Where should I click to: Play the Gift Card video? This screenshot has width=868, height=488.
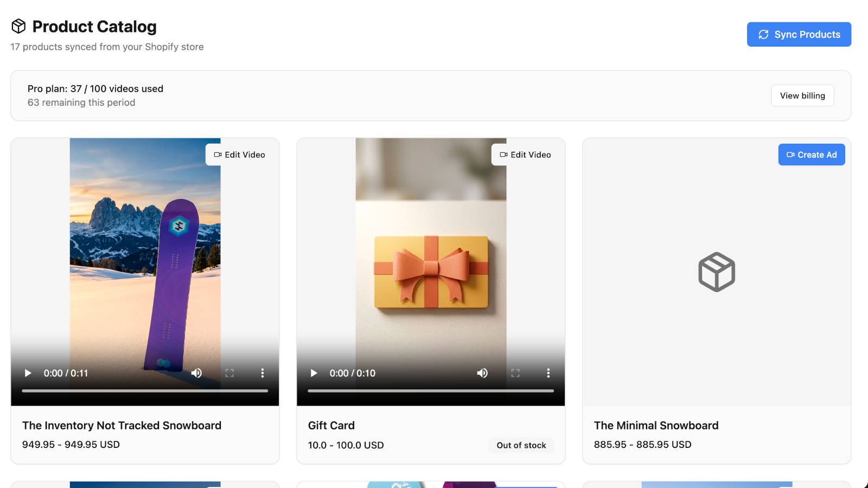(x=314, y=373)
